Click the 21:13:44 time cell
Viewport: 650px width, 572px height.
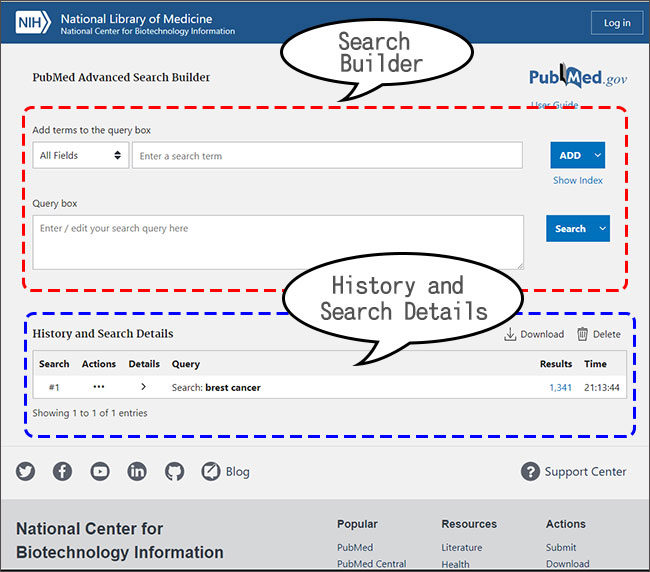coord(602,388)
